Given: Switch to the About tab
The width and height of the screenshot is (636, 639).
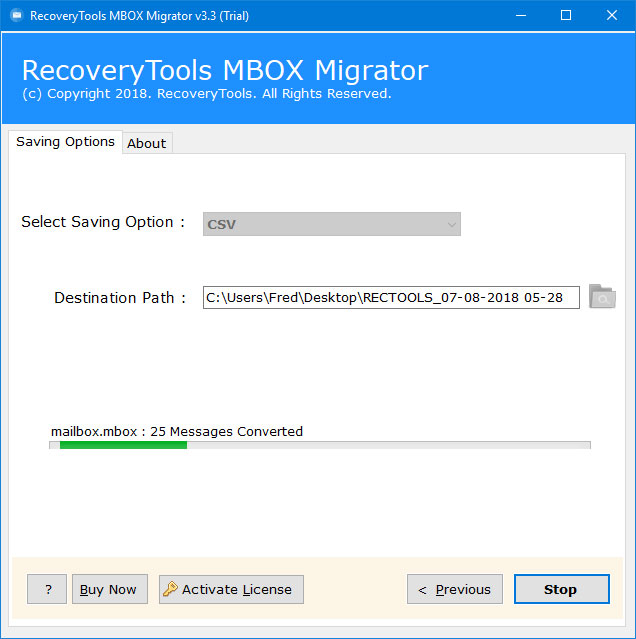Looking at the screenshot, I should pyautogui.click(x=147, y=143).
